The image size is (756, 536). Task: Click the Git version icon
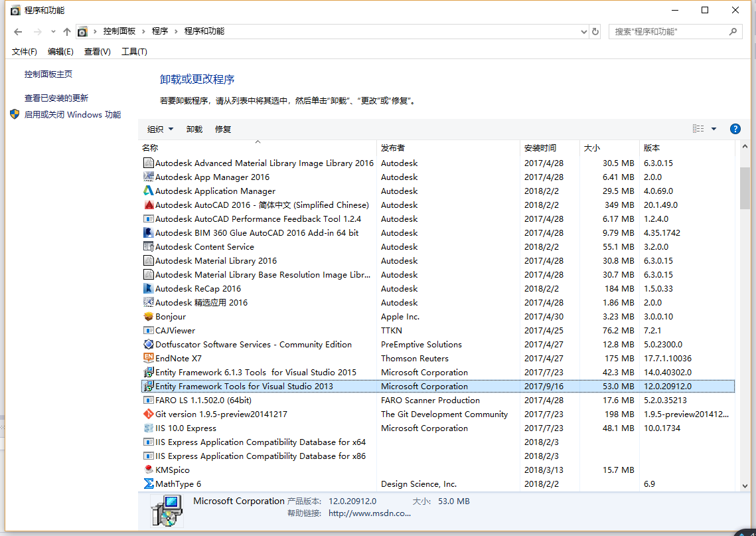(149, 414)
